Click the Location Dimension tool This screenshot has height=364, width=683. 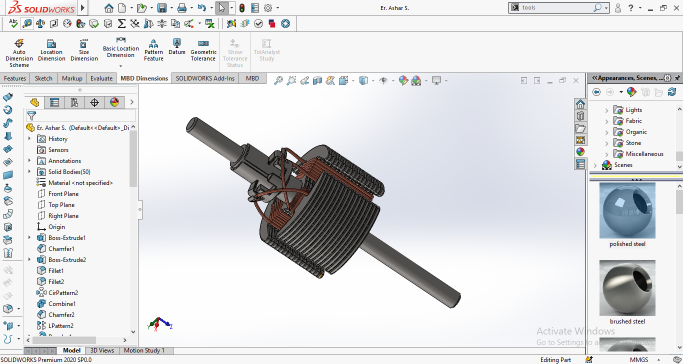(51, 51)
